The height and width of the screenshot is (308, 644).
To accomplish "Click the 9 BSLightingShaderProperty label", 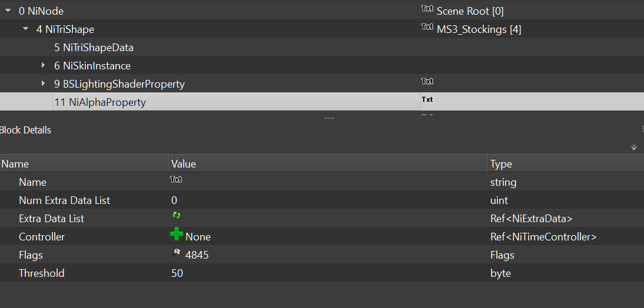I will coord(119,84).
